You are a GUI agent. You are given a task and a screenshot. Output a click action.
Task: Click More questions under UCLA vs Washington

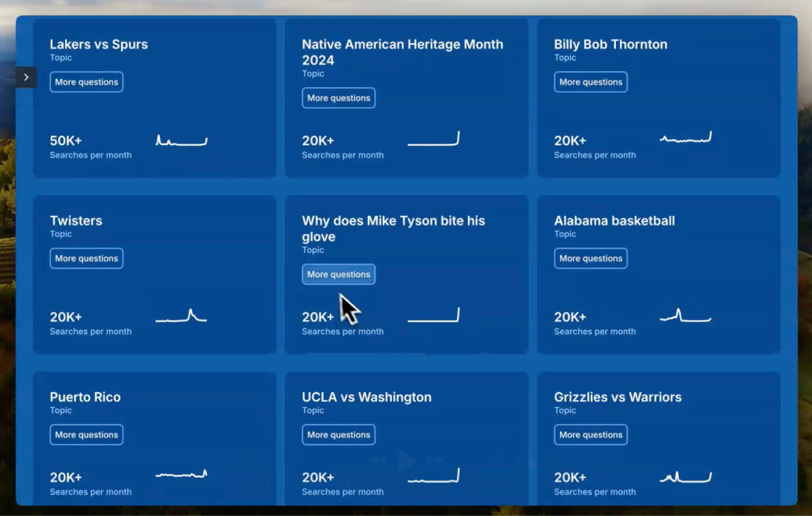pyautogui.click(x=339, y=435)
